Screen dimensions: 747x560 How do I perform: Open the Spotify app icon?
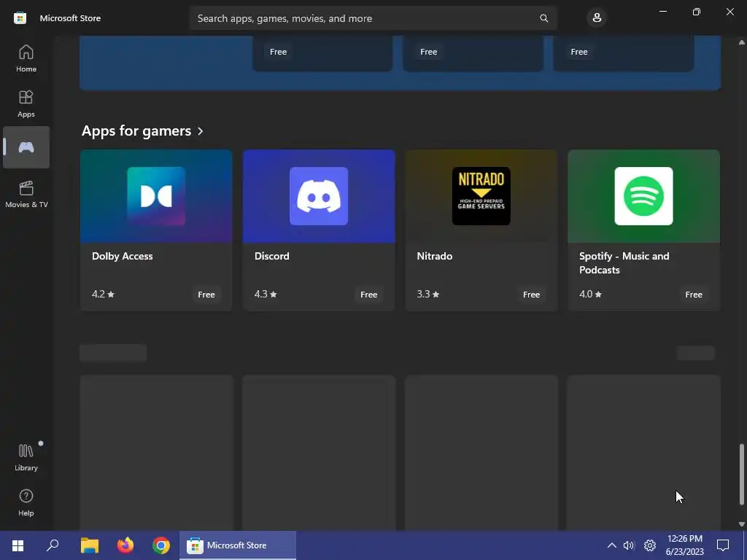[643, 195]
